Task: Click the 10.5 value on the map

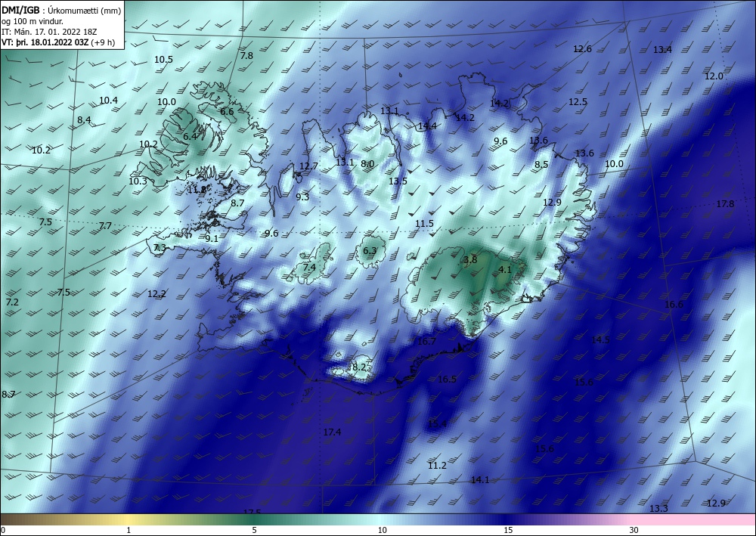Action: [163, 59]
